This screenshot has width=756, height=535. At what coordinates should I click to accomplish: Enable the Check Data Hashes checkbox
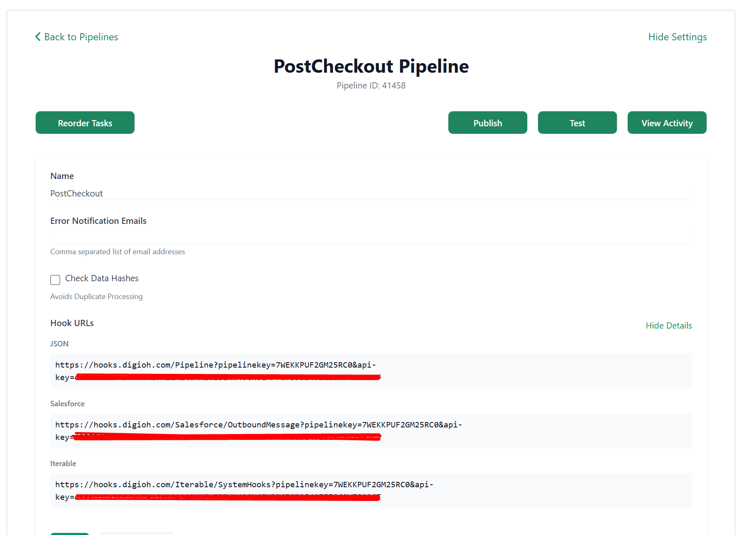(x=55, y=280)
